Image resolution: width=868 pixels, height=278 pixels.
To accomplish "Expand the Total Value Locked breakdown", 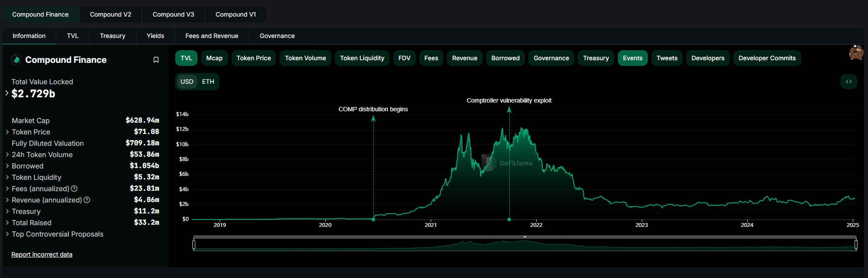I will coord(7,93).
